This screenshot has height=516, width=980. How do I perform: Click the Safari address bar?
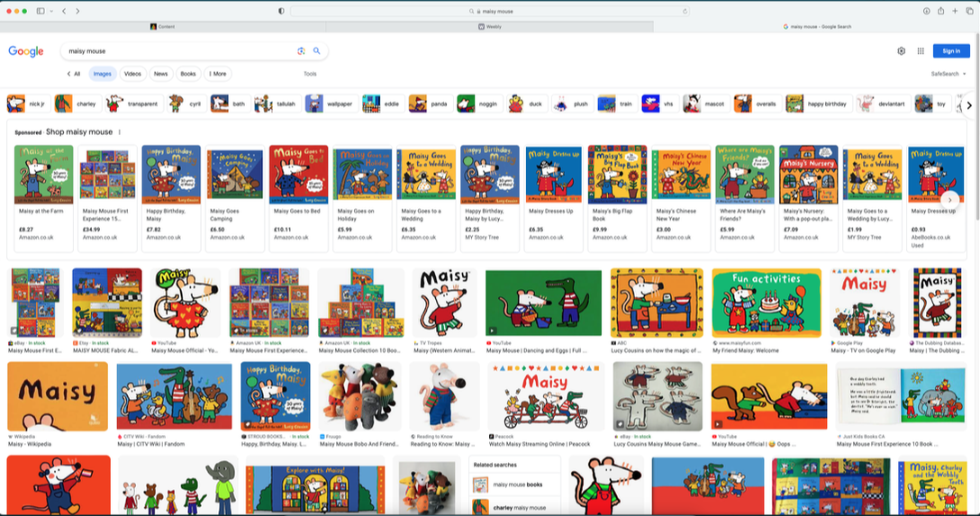[x=489, y=11]
